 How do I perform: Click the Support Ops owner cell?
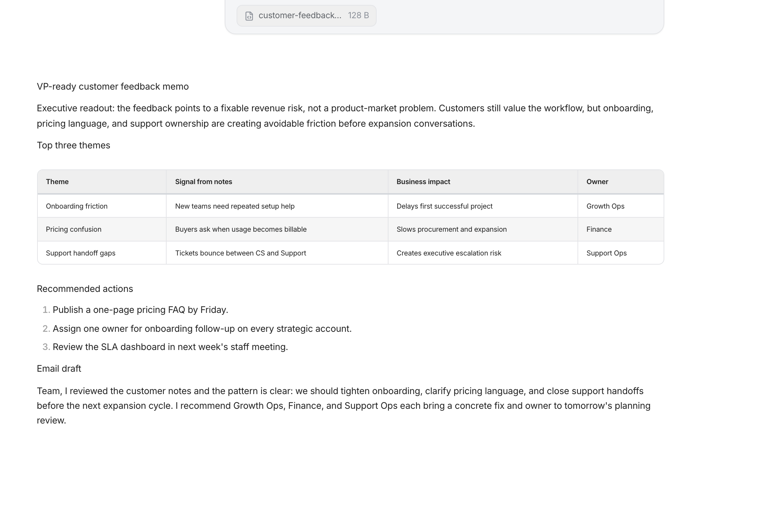tap(606, 253)
